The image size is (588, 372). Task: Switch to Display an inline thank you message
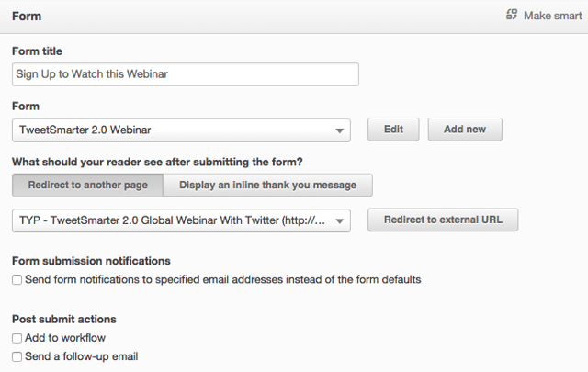tap(267, 185)
